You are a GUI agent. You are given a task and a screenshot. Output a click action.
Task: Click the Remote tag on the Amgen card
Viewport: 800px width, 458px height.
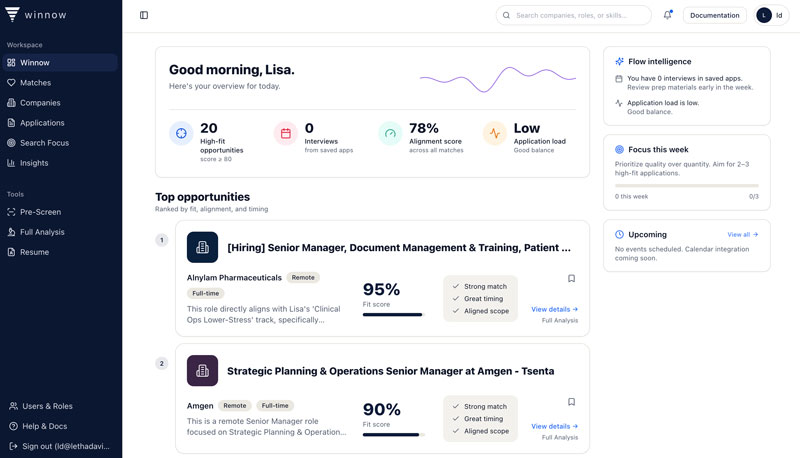point(235,405)
